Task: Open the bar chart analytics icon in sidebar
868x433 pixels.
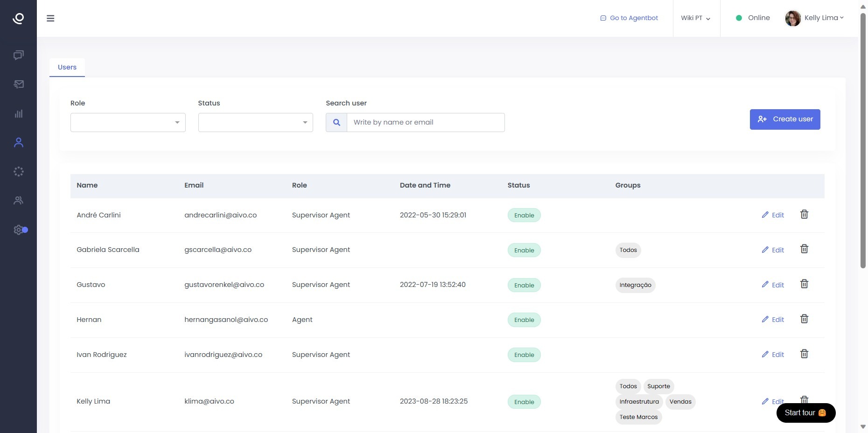Action: 19,113
